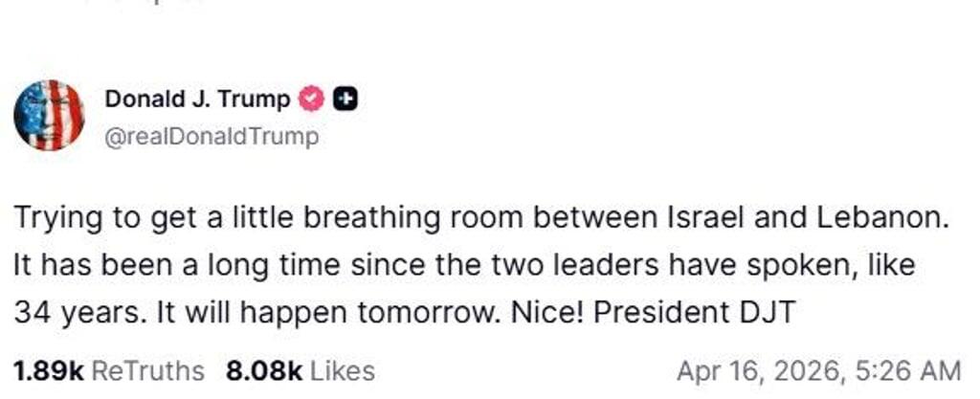
Task: Click the flag-themed profile avatar
Action: 49,116
